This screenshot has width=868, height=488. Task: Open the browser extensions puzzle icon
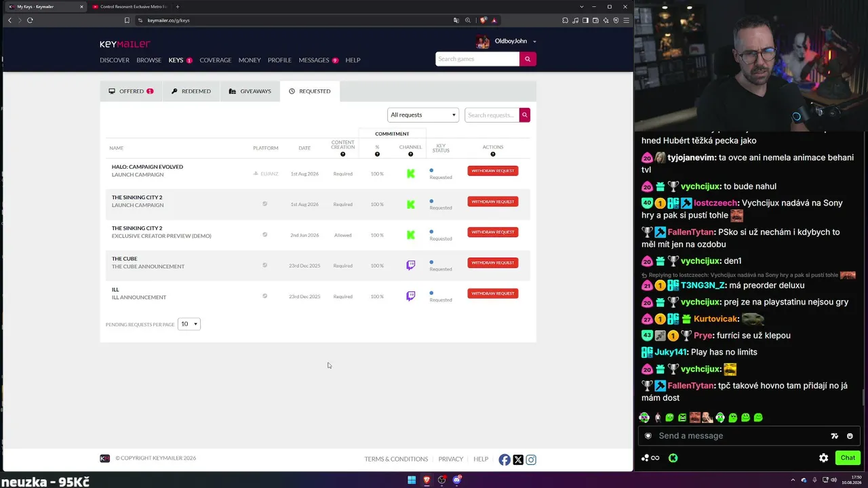pos(565,20)
